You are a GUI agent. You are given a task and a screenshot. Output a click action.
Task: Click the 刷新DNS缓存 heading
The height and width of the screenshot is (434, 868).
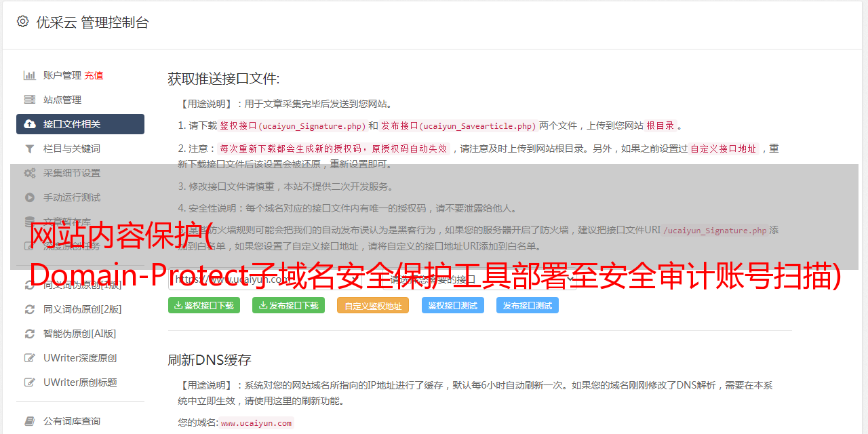point(210,360)
